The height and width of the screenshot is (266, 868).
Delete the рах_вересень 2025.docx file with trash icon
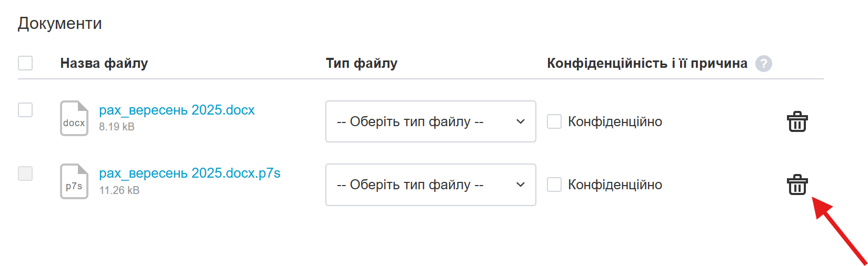point(797,121)
